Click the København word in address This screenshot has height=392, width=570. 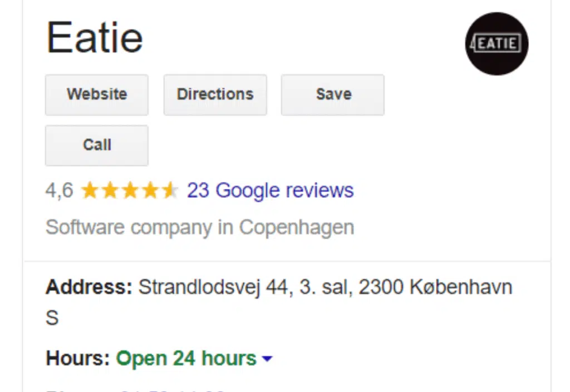click(x=461, y=287)
